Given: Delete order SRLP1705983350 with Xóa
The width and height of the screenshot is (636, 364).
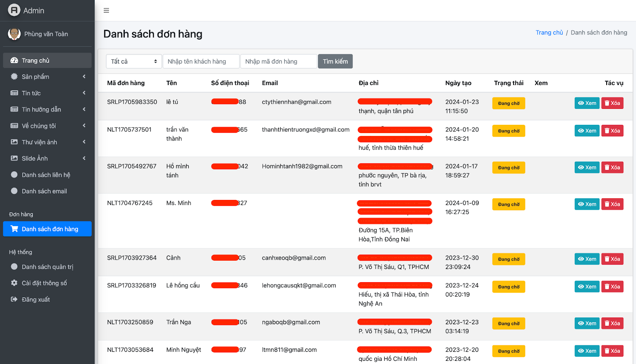Looking at the screenshot, I should coord(612,103).
